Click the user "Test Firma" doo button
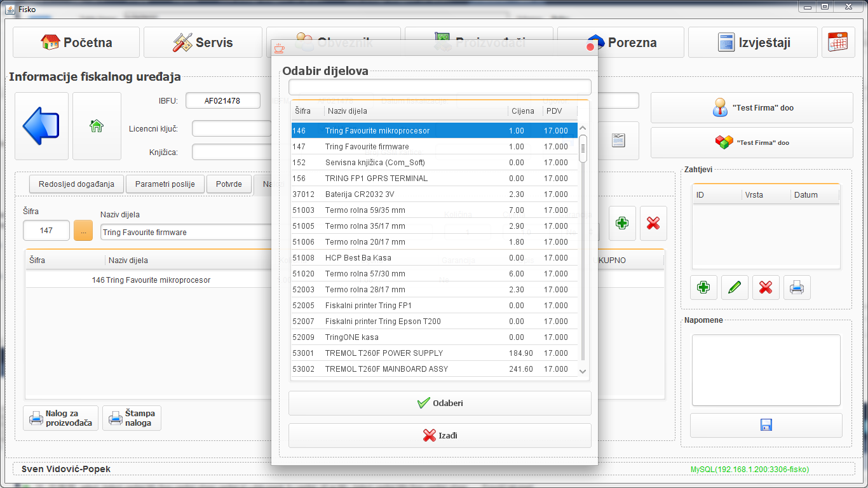Viewport: 868px width, 488px height. point(752,107)
